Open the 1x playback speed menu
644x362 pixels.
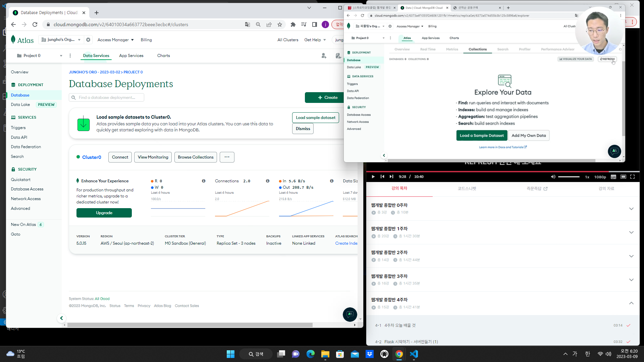point(587,177)
